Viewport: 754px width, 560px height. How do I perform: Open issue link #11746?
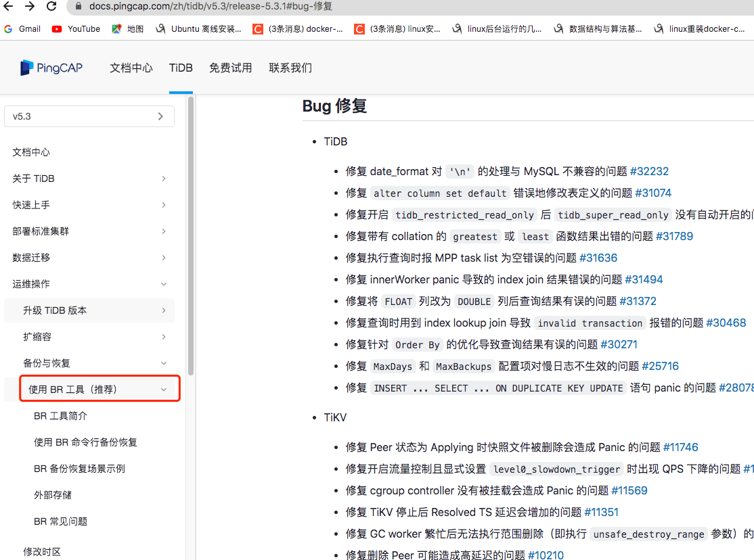click(x=680, y=447)
